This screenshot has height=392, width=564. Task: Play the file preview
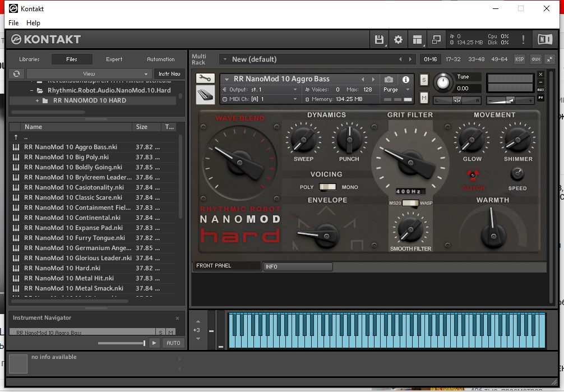click(x=154, y=343)
